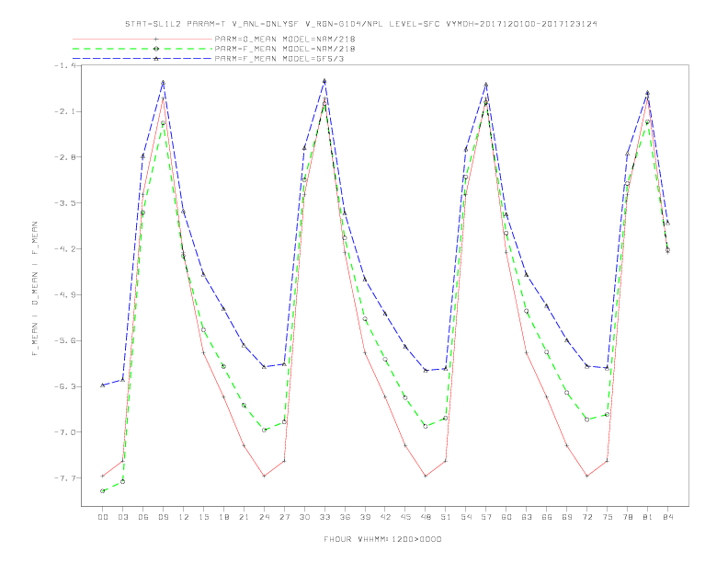Click x-axis tick label 45
728x563 pixels.
pyautogui.click(x=405, y=517)
